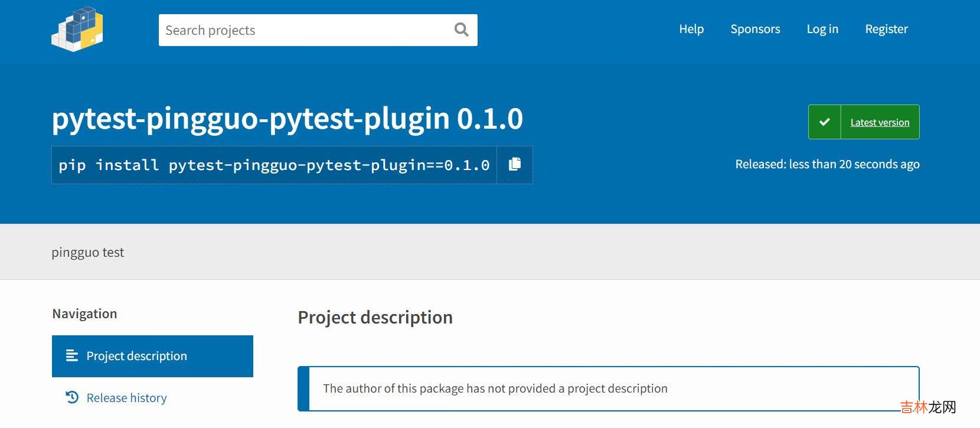Open the Help page
Screen dimensions: 980x428
click(x=691, y=29)
